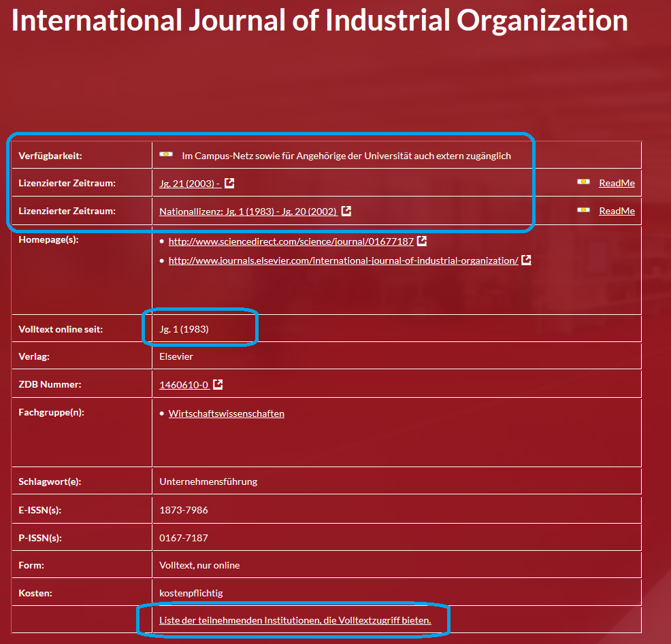671x644 pixels.
Task: Select the E-ISSN value 1873-7986
Action: 184,510
